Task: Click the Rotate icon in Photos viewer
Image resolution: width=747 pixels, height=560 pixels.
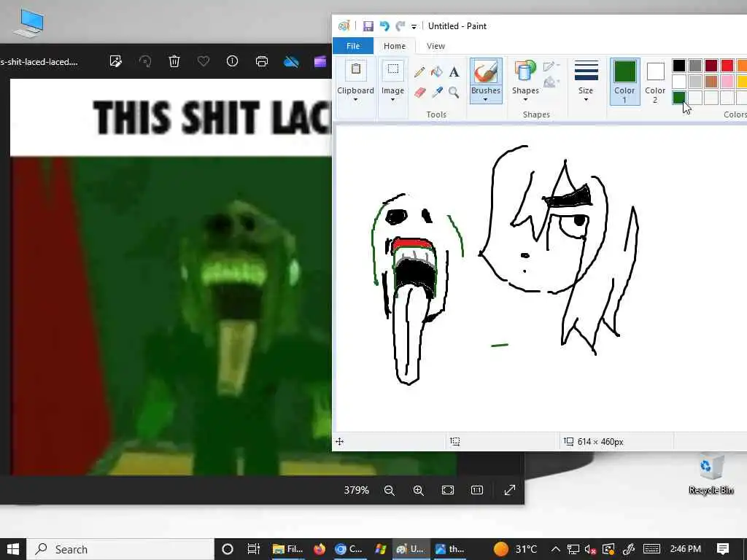Action: click(145, 61)
